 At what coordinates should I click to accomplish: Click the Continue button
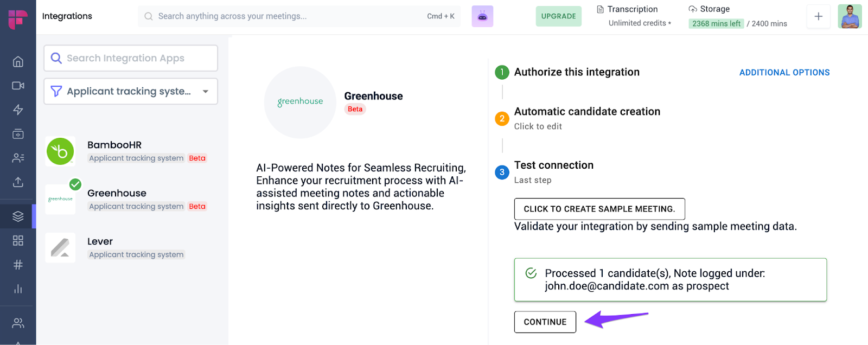(x=545, y=322)
